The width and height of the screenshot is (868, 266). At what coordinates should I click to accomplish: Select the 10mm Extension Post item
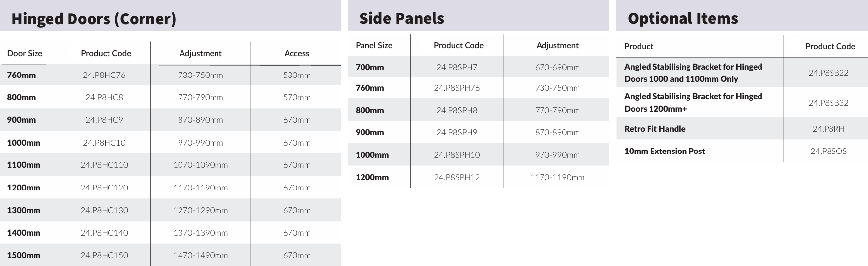(664, 151)
